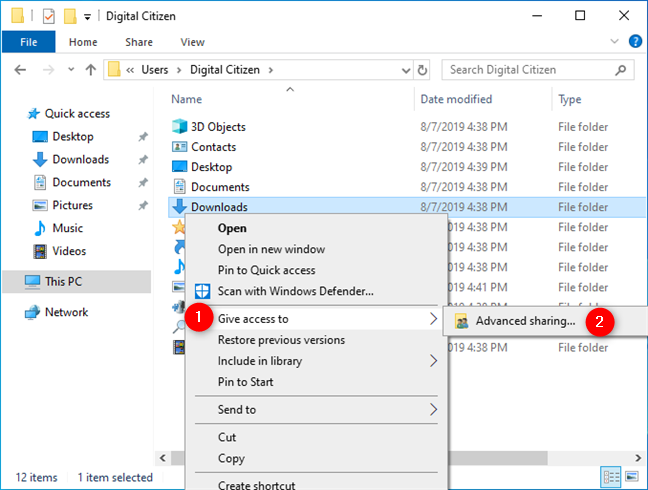
Task: Refresh the Digital Citizen folder
Action: tap(422, 70)
